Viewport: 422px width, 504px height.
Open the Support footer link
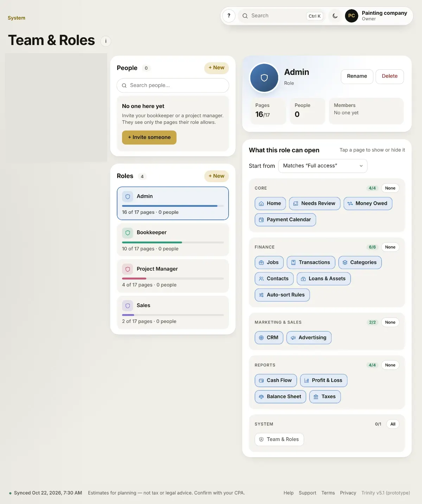[x=307, y=493]
